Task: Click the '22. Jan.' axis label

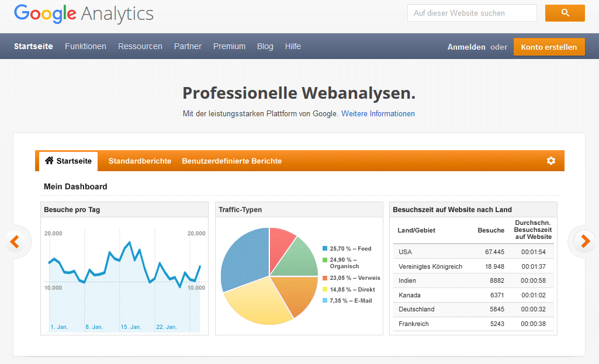Action: click(167, 327)
